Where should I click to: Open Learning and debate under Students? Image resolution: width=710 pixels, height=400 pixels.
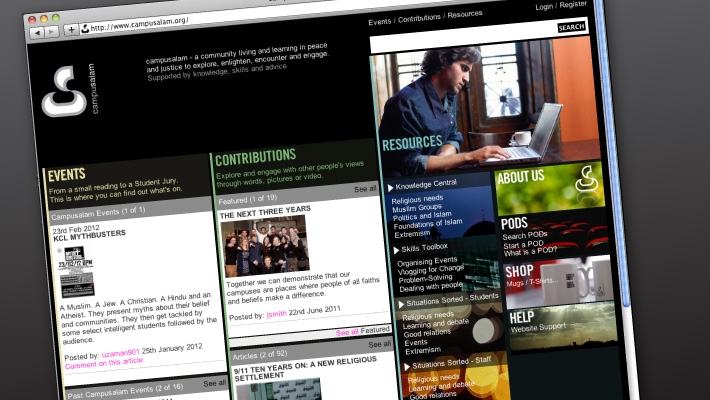(x=436, y=324)
